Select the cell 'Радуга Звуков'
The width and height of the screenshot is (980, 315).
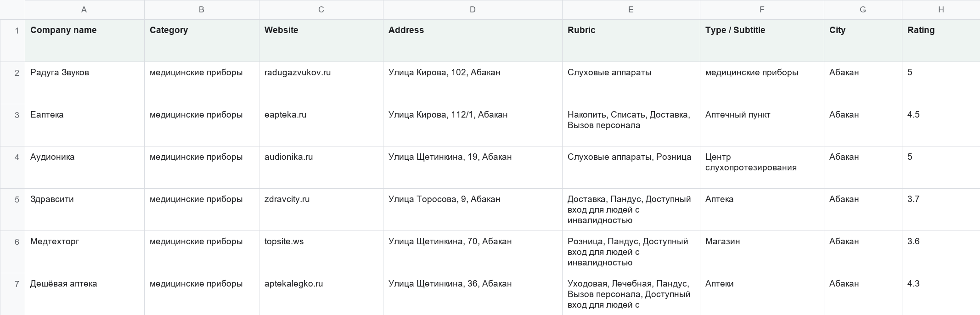click(x=84, y=83)
